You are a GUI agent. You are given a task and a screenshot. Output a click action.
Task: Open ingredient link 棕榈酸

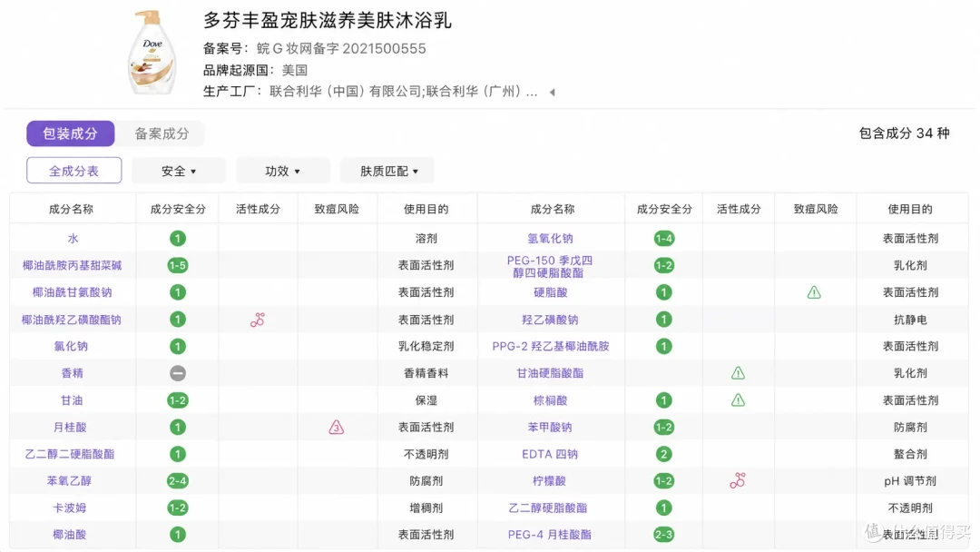(550, 400)
